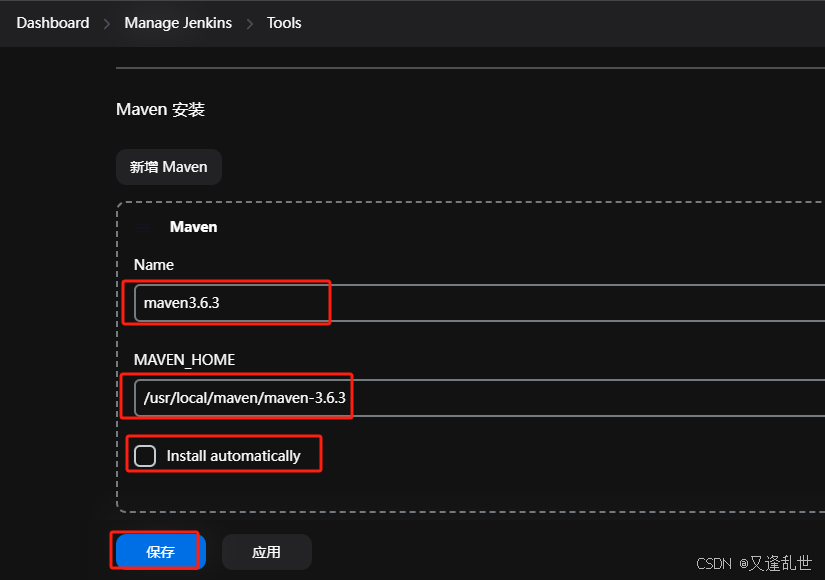Click the MAVEN_HOME label
This screenshot has width=825, height=580.
pos(184,359)
